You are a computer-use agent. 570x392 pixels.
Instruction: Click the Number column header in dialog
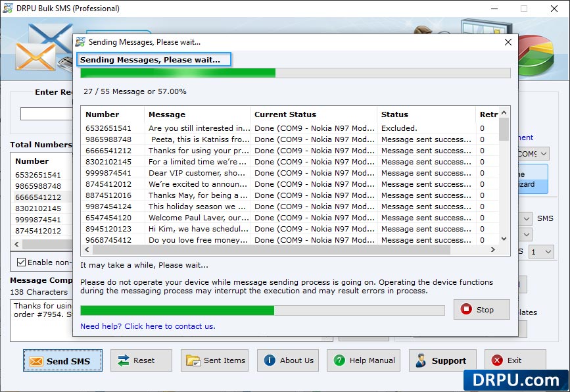[x=112, y=114]
